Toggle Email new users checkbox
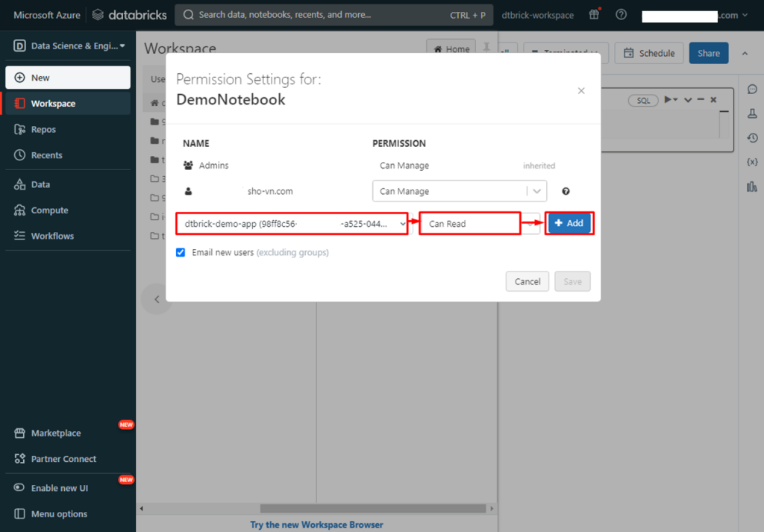This screenshot has width=764, height=532. click(x=181, y=252)
